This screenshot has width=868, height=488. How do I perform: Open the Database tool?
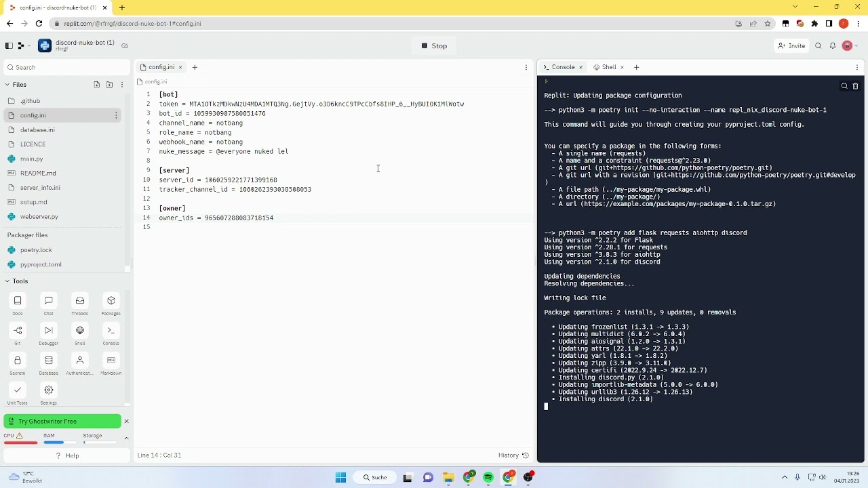49,365
